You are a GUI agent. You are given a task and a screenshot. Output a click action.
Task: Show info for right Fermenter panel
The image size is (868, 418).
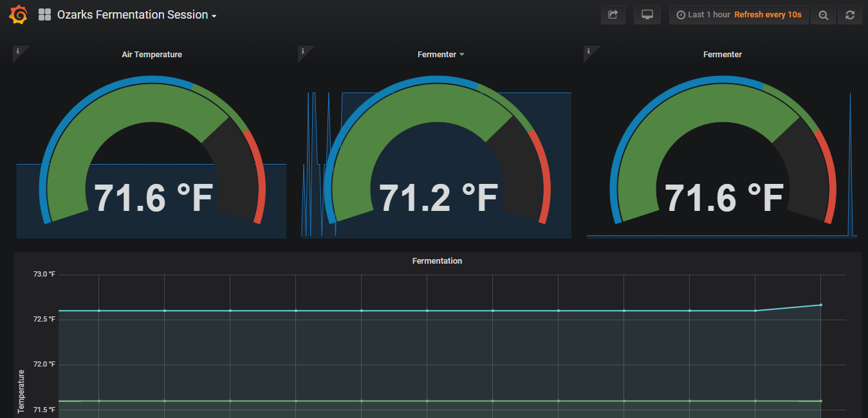[588, 51]
